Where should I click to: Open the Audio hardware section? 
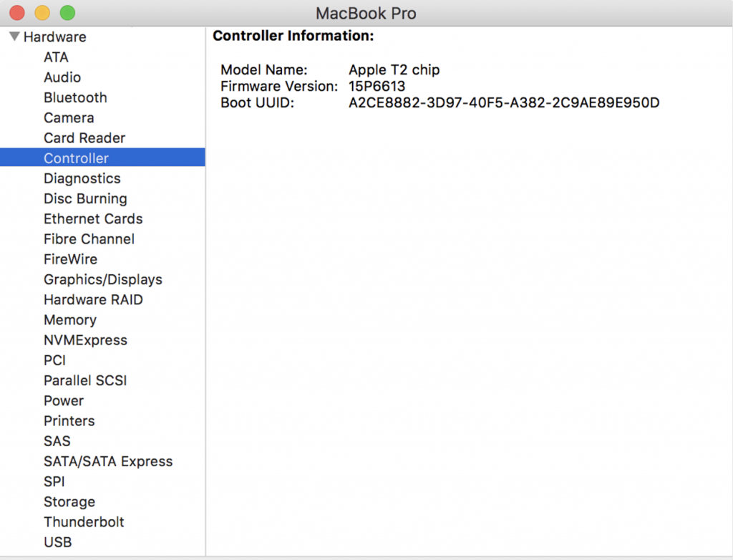tap(62, 77)
